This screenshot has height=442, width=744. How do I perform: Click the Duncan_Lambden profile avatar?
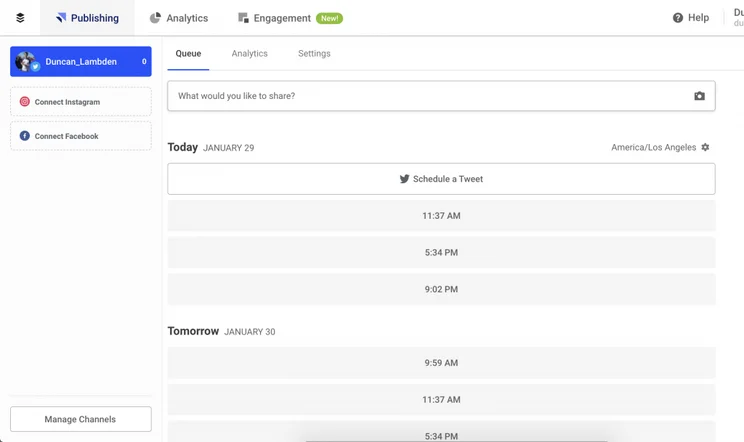(26, 61)
